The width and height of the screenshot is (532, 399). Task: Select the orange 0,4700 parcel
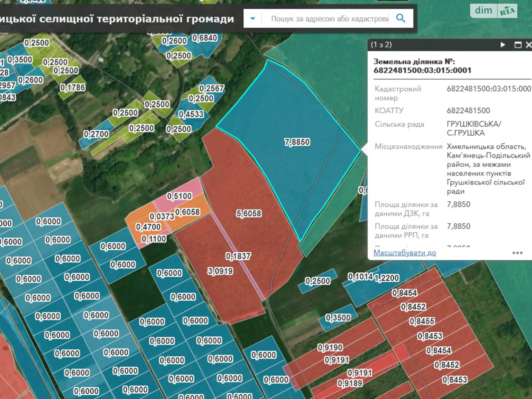[149, 227]
